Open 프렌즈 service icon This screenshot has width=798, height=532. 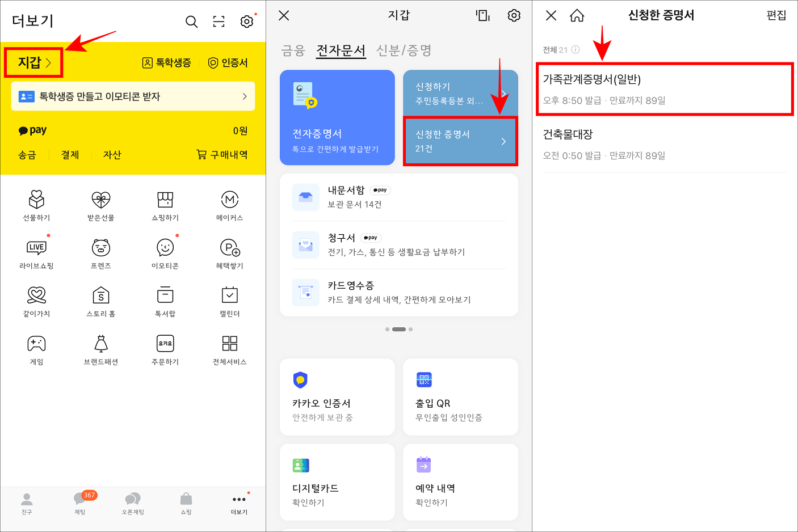(x=101, y=254)
